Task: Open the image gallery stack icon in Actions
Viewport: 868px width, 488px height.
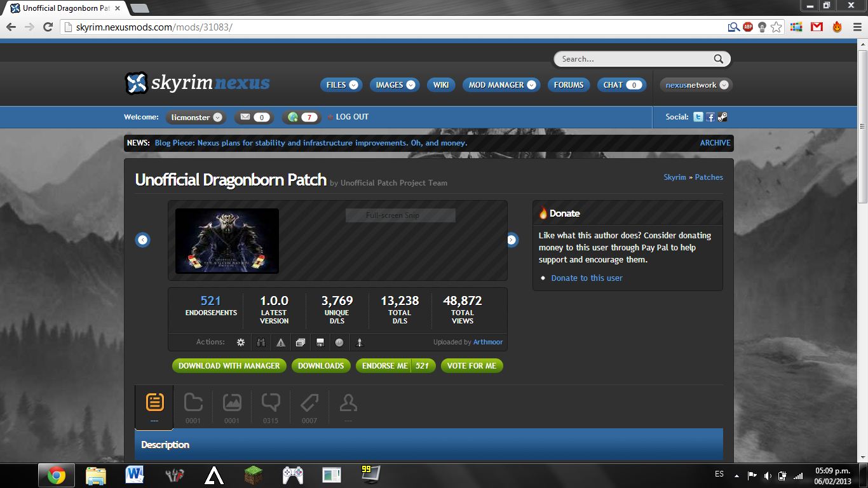Action: point(301,342)
